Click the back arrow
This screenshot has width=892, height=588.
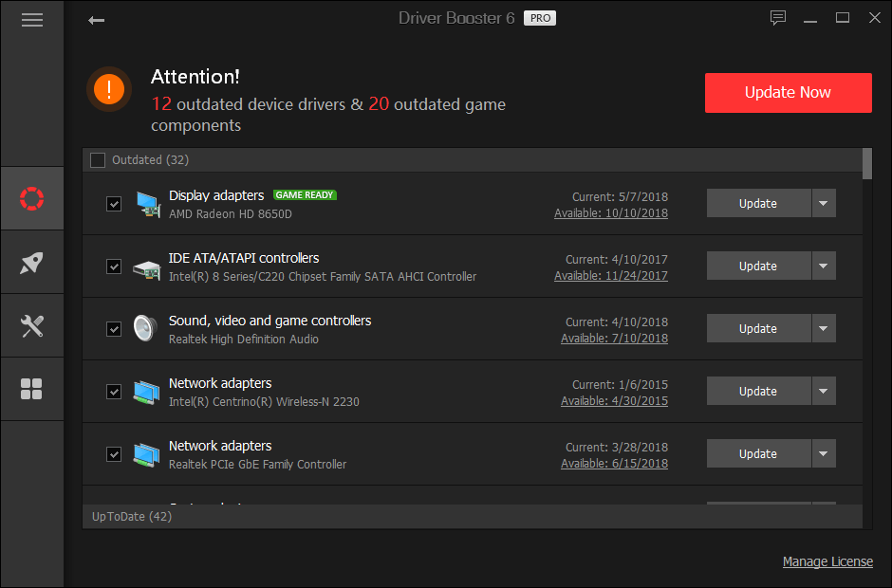coord(96,18)
